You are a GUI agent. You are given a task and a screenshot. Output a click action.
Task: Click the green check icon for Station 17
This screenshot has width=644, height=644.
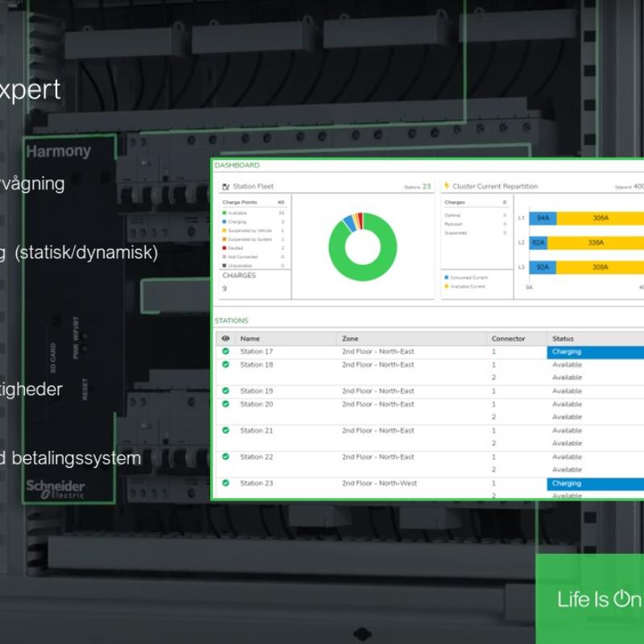point(225,351)
